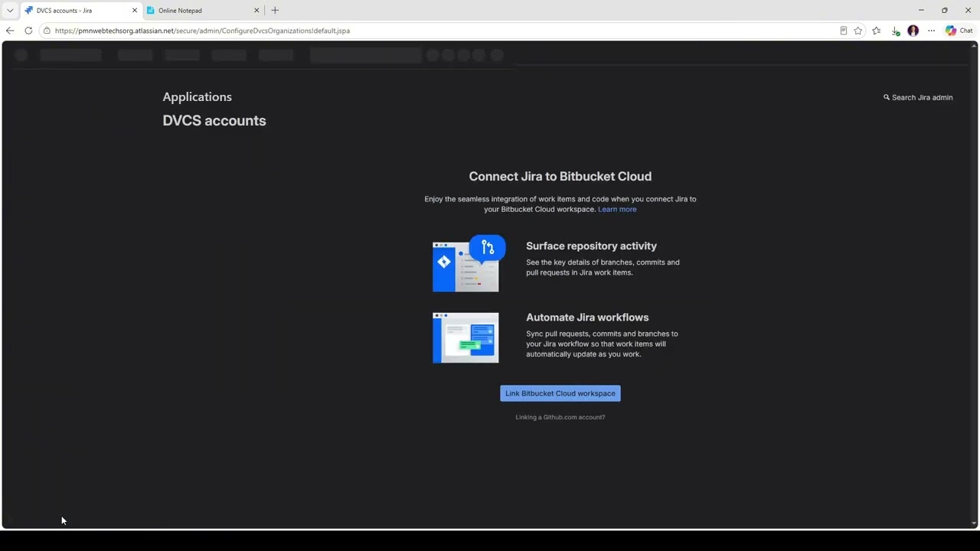Click Link Bitbucket Cloud workspace button
Viewport: 980px width, 551px height.
[x=560, y=393]
